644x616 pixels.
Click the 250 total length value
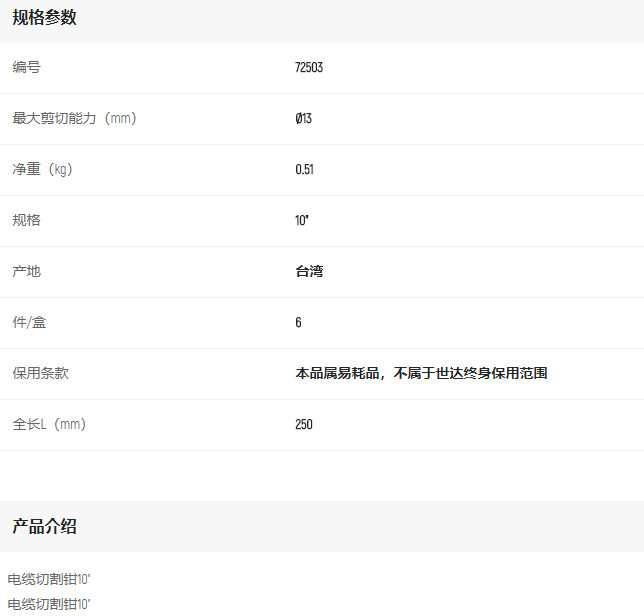click(304, 425)
